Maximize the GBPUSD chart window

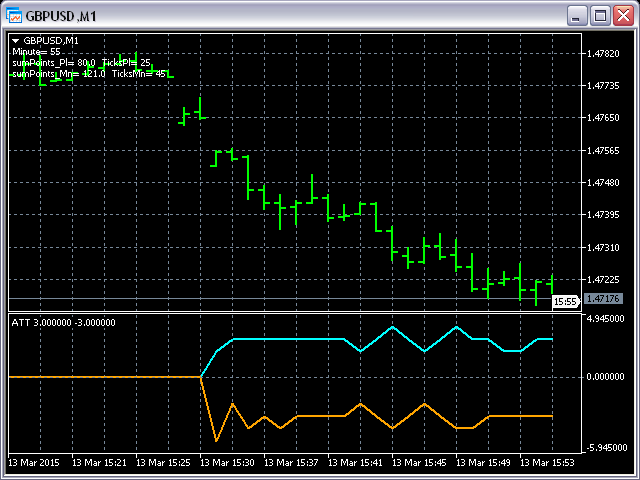pyautogui.click(x=600, y=15)
